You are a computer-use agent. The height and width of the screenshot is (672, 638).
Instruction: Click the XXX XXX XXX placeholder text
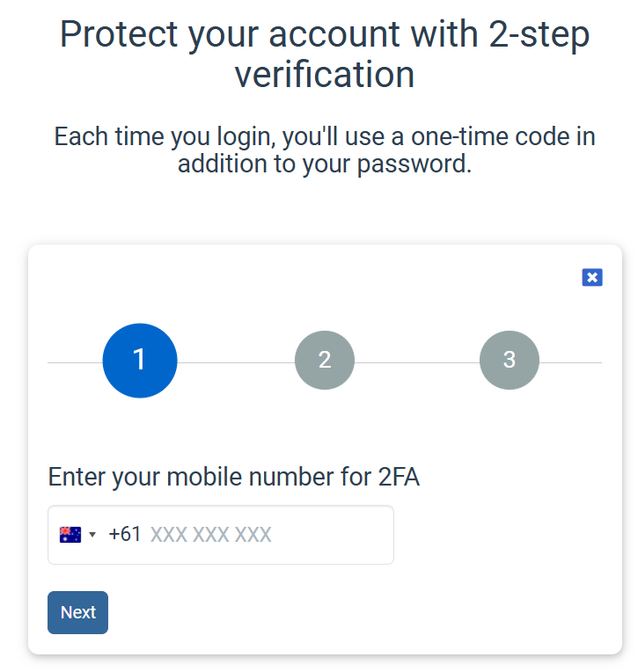[210, 535]
